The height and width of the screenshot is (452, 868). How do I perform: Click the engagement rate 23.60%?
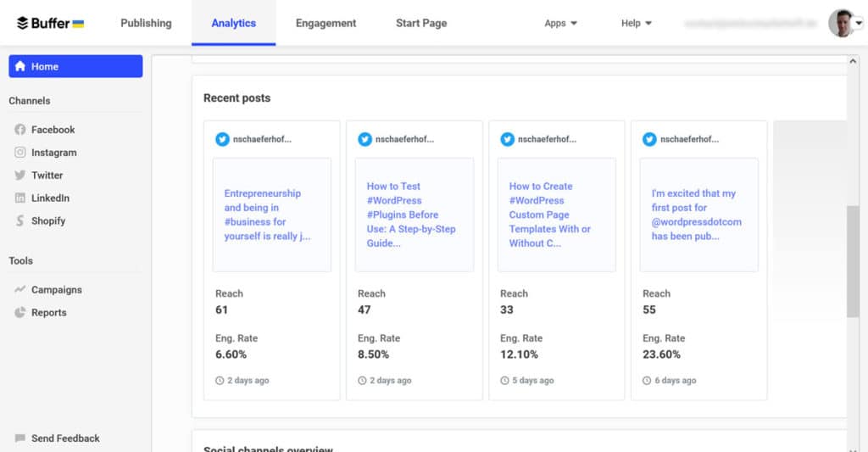click(x=661, y=354)
